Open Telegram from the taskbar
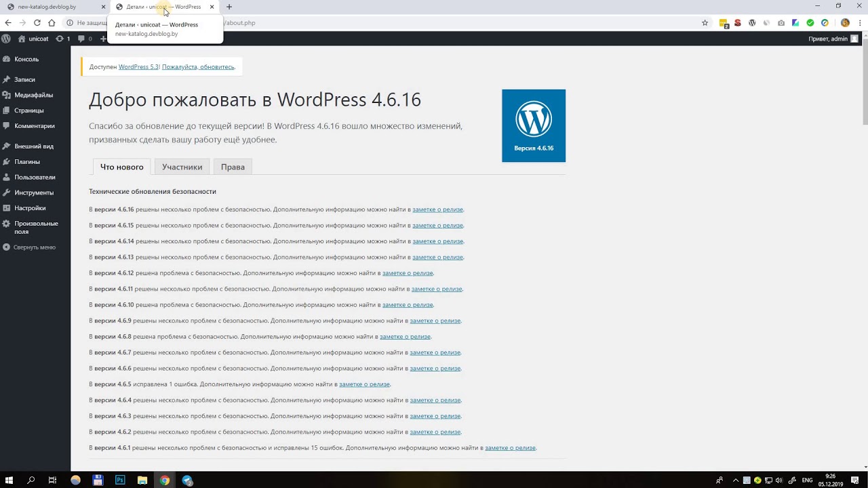The height and width of the screenshot is (488, 868). pos(187,480)
